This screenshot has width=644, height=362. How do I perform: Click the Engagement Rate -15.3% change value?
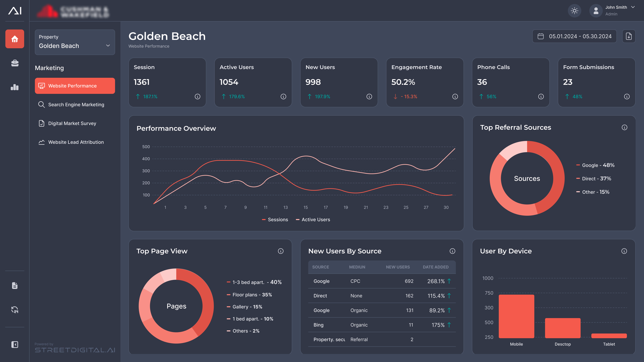(x=409, y=96)
